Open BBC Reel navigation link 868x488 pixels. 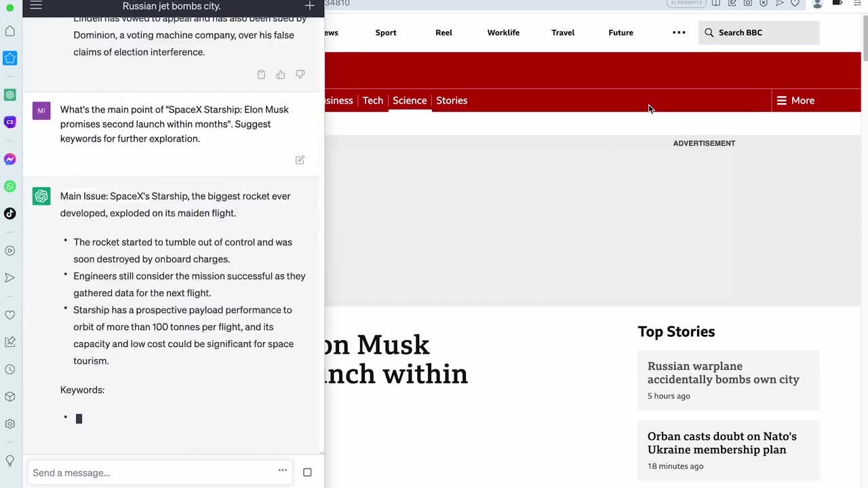pos(443,33)
